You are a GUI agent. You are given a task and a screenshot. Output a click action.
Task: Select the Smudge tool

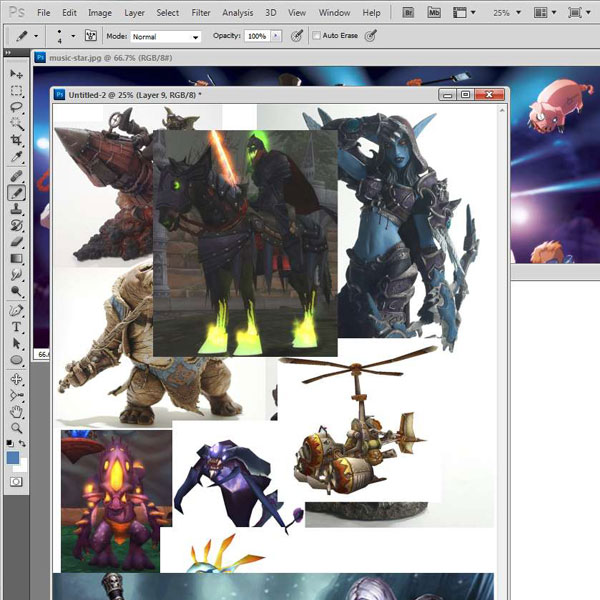pyautogui.click(x=16, y=275)
